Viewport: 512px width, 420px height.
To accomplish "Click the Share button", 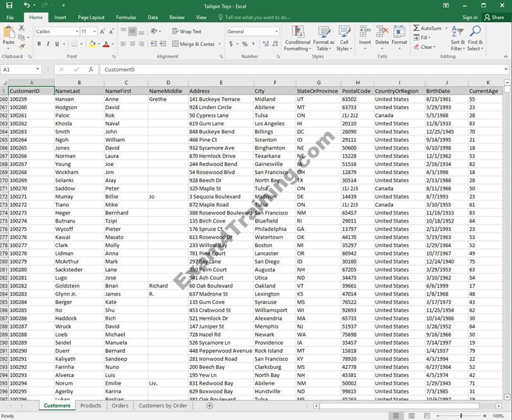I will click(494, 17).
